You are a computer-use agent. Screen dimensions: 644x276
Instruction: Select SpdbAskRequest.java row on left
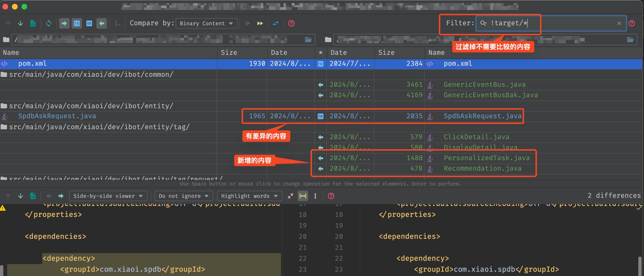point(57,116)
